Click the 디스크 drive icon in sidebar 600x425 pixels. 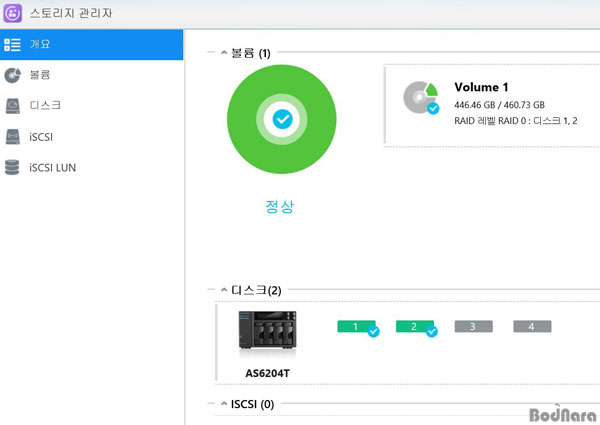click(x=13, y=106)
